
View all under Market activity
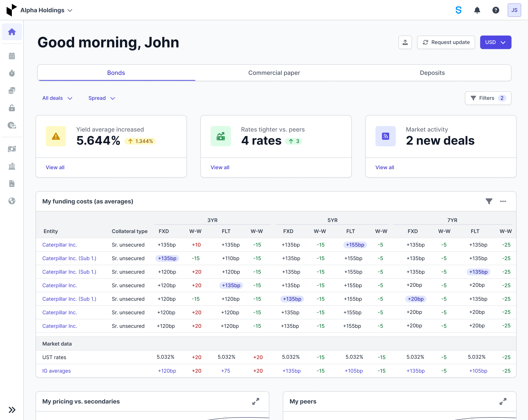385,167
